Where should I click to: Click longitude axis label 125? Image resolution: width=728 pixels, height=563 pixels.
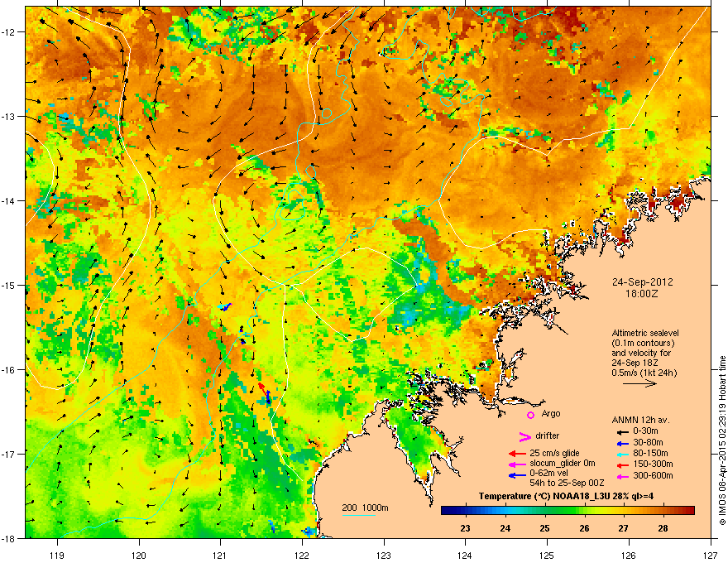click(547, 555)
